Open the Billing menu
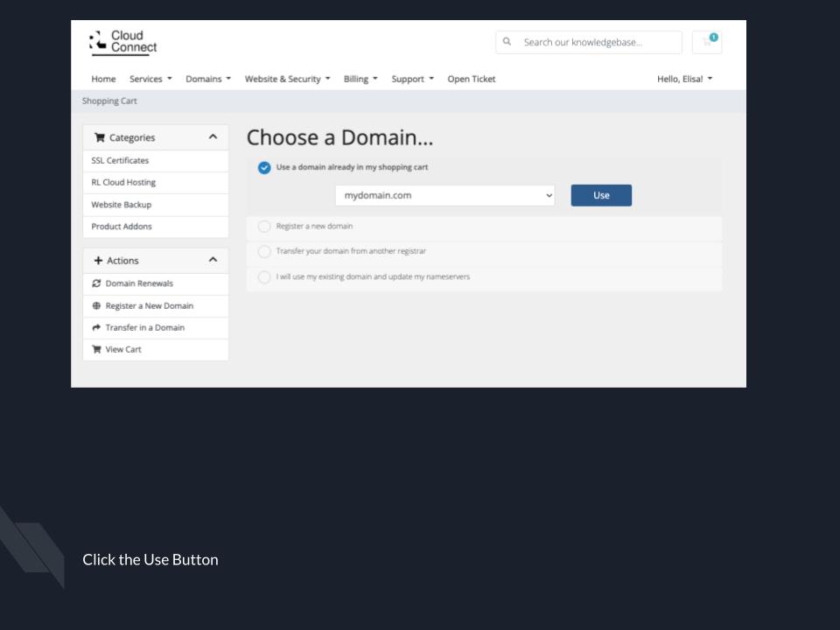Image resolution: width=840 pixels, height=630 pixels. 360,79
